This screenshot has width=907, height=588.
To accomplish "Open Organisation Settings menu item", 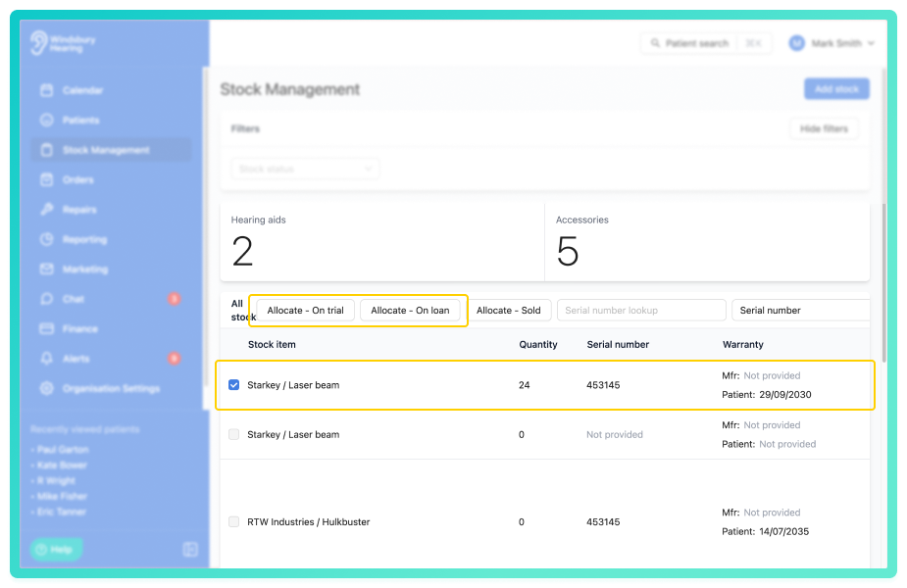I will pyautogui.click(x=111, y=388).
